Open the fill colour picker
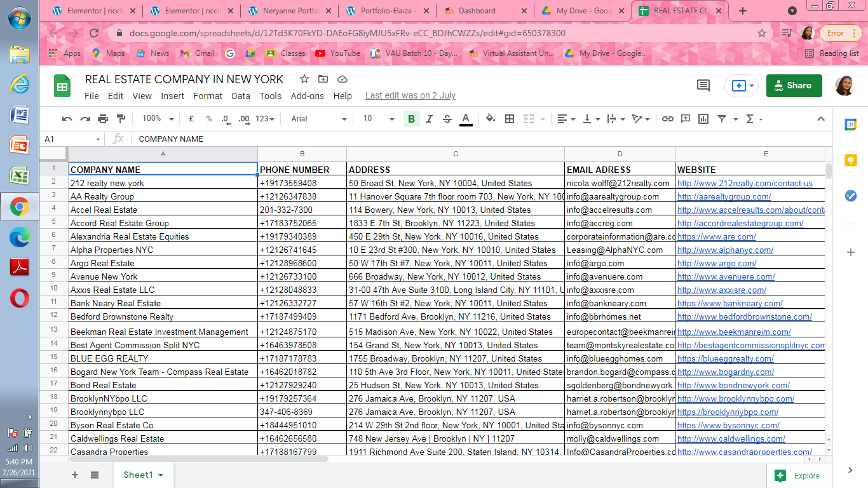The height and width of the screenshot is (488, 868). coord(490,119)
